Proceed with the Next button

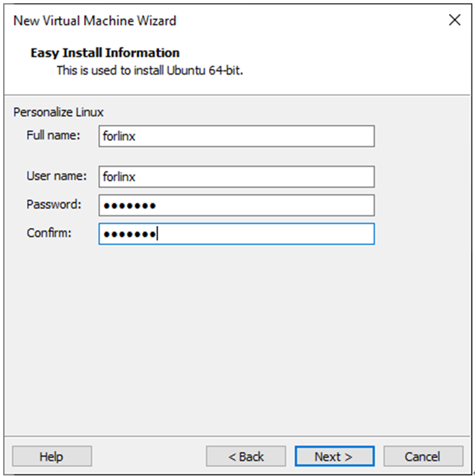(x=334, y=457)
